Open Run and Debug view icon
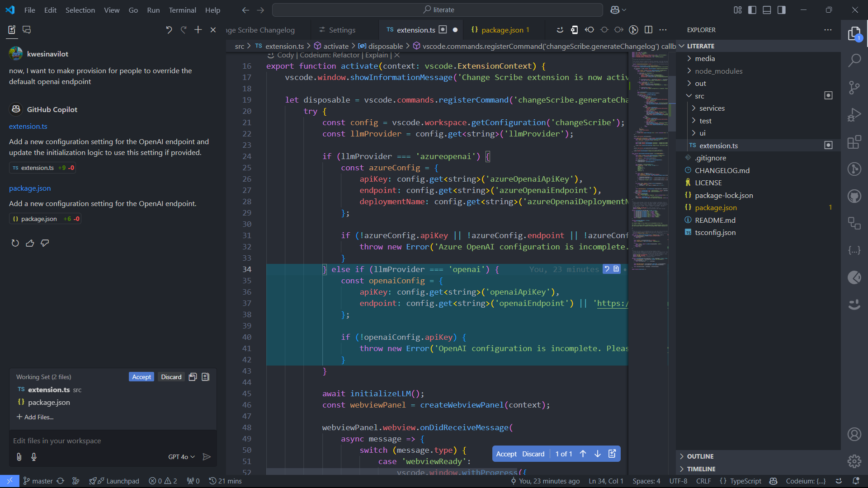The width and height of the screenshot is (868, 488). [x=854, y=115]
